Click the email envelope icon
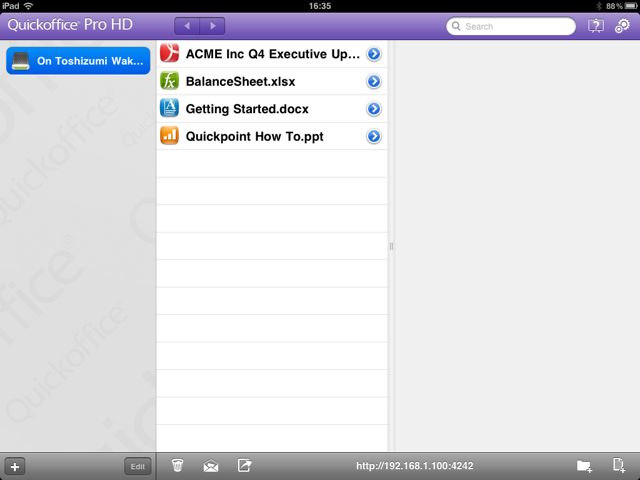This screenshot has width=640, height=480. (211, 466)
